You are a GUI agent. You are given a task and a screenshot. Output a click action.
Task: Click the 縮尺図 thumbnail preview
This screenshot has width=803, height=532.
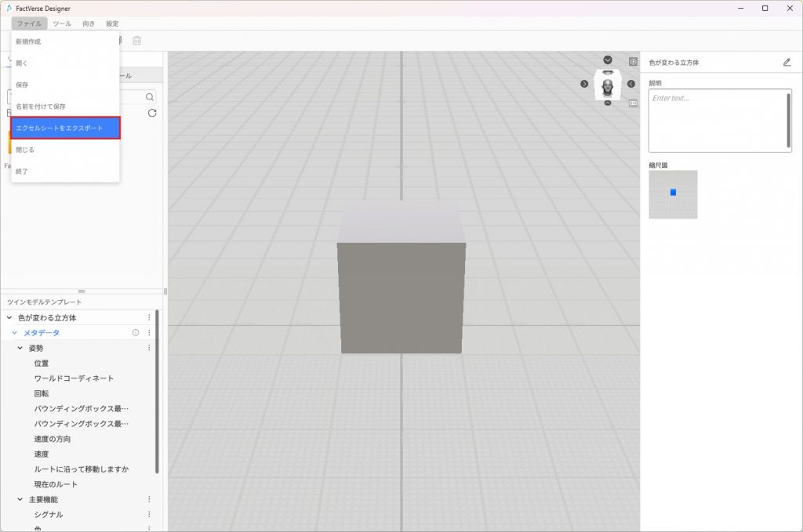tap(673, 194)
